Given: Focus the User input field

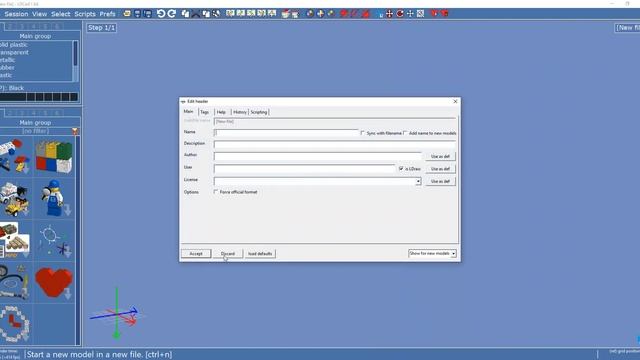Looking at the screenshot, I should point(304,169).
